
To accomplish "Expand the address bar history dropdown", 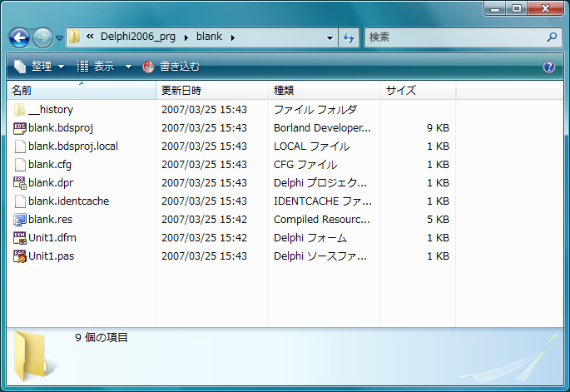I will coord(330,37).
